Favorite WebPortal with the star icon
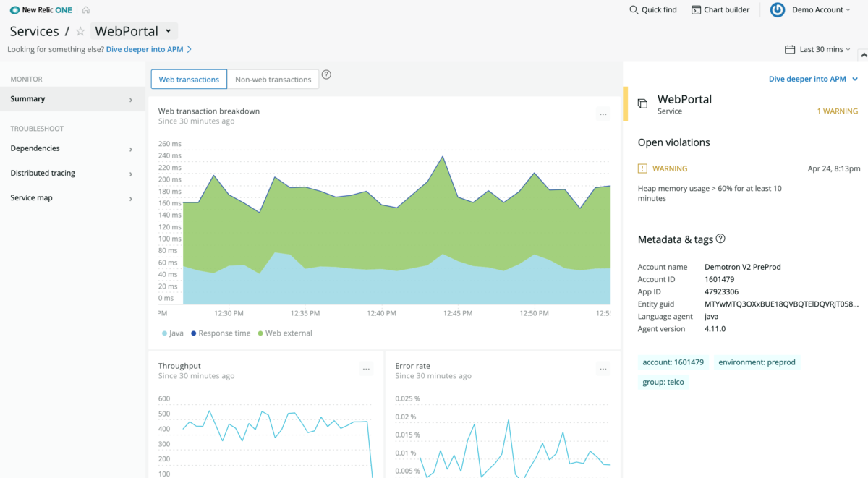The width and height of the screenshot is (868, 478). pos(80,31)
